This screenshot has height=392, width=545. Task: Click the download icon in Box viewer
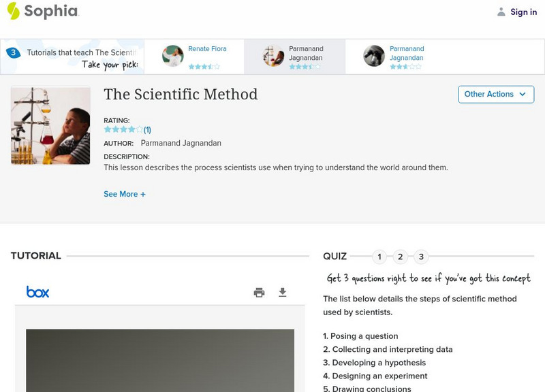[x=283, y=293]
